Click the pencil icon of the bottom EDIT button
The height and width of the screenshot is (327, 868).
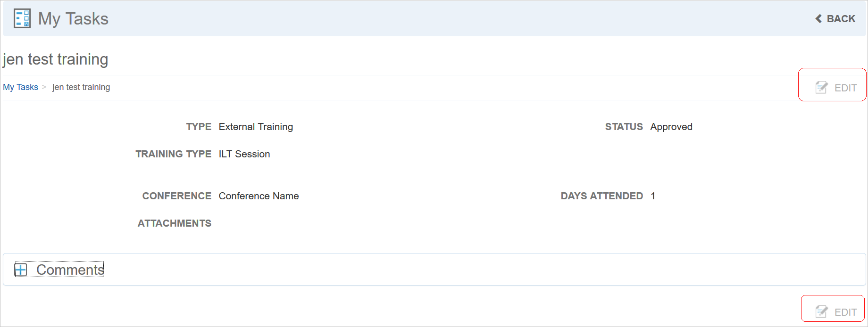click(x=822, y=312)
